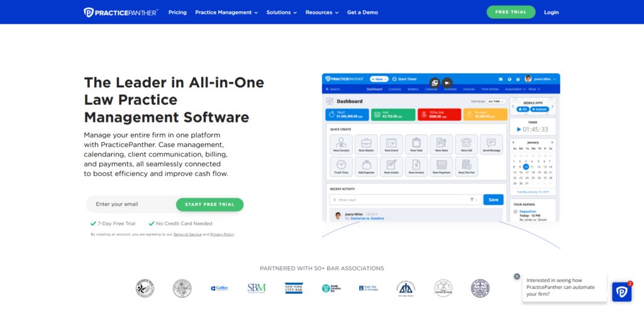Expand the Practice Management menu
This screenshot has height=314, width=644.
226,13
